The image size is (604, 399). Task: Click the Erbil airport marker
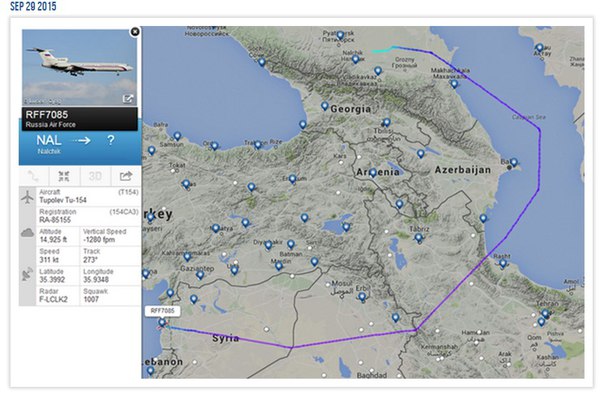click(x=362, y=297)
